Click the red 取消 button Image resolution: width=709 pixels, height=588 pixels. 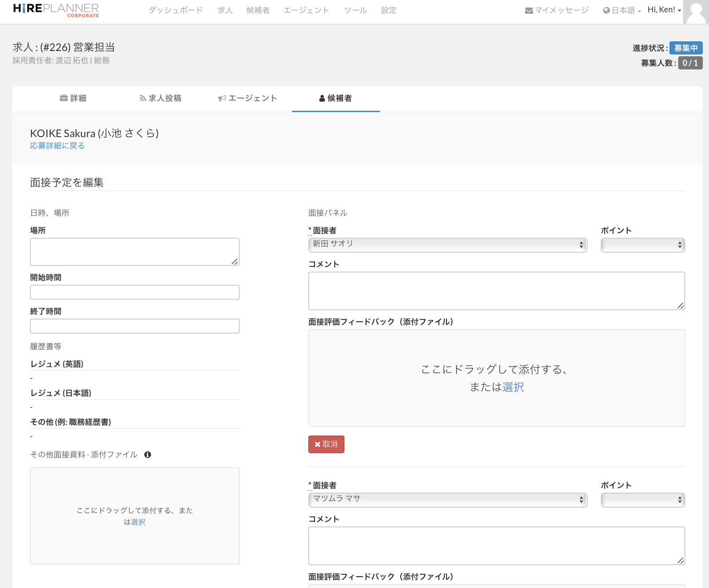[326, 444]
